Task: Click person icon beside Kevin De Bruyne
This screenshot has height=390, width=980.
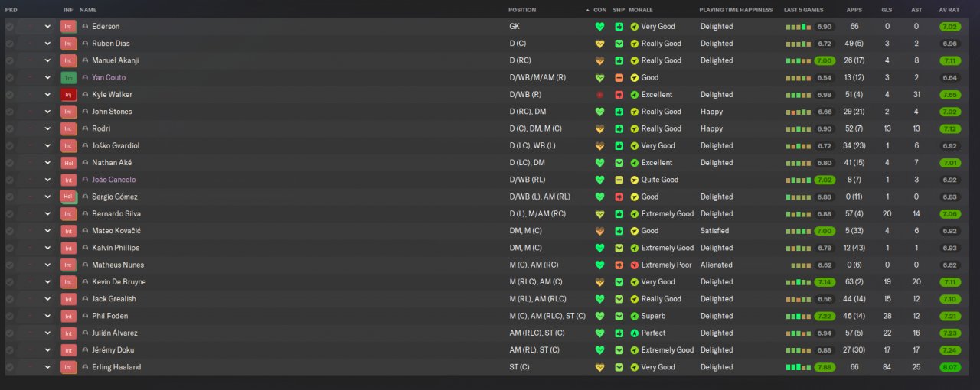Action: click(85, 282)
